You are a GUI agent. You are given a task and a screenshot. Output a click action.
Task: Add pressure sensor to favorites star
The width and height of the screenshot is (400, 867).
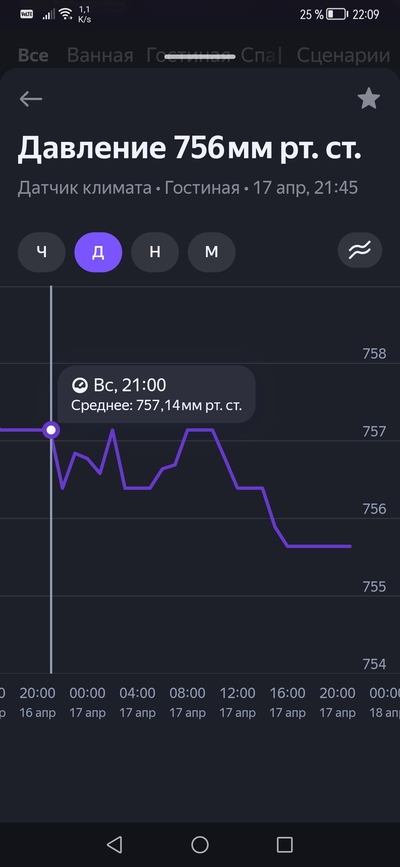pos(368,99)
